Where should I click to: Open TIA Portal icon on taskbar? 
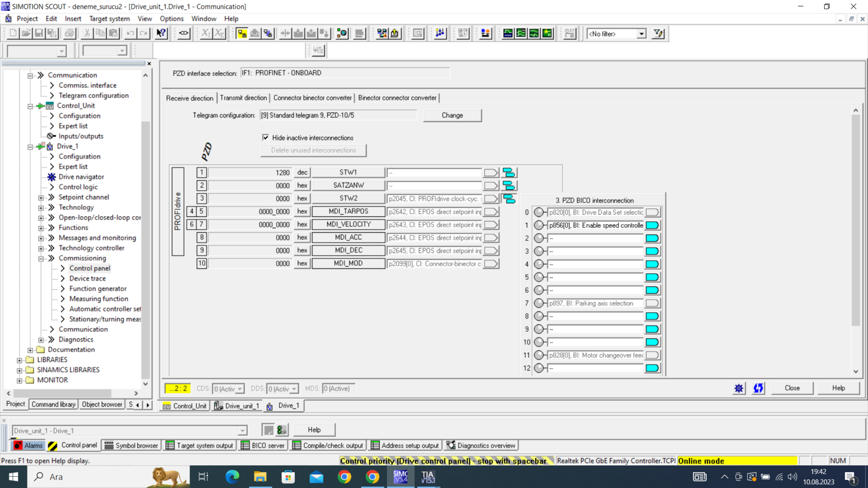(x=428, y=477)
